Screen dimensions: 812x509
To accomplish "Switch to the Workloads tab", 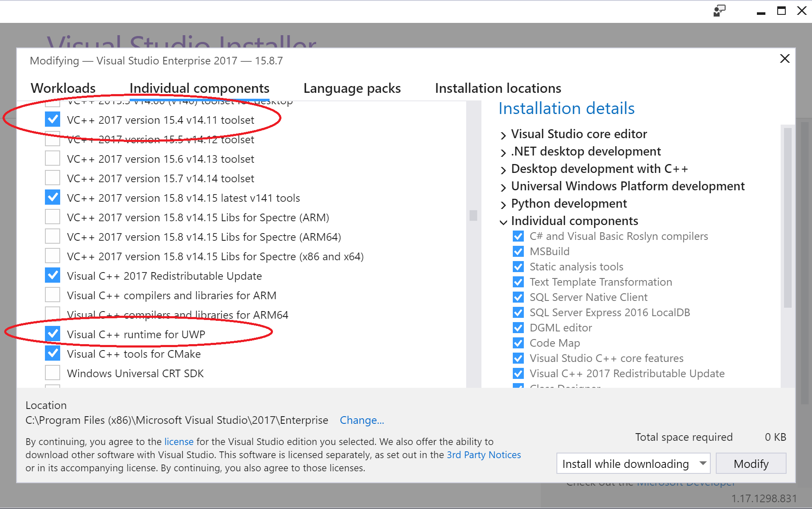I will [63, 88].
